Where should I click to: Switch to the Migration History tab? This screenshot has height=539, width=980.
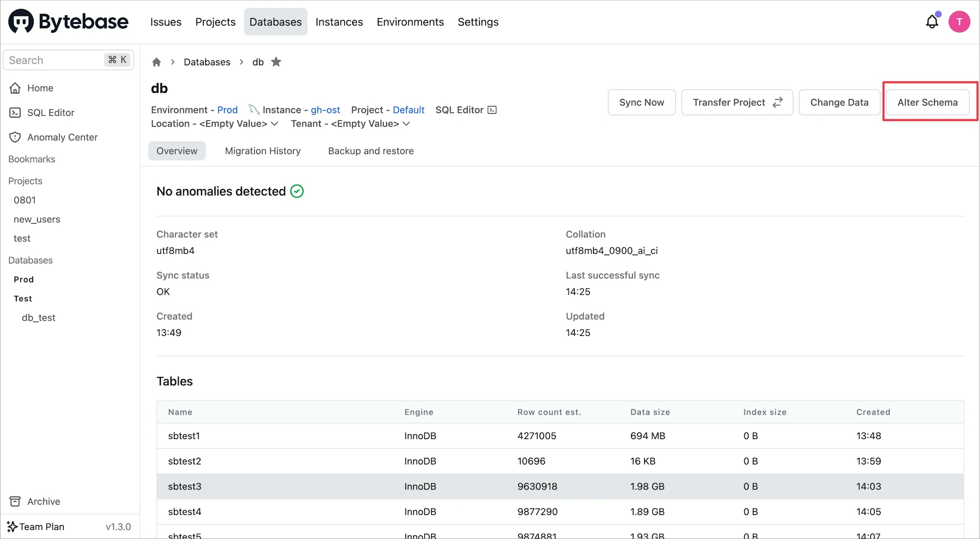tap(263, 151)
